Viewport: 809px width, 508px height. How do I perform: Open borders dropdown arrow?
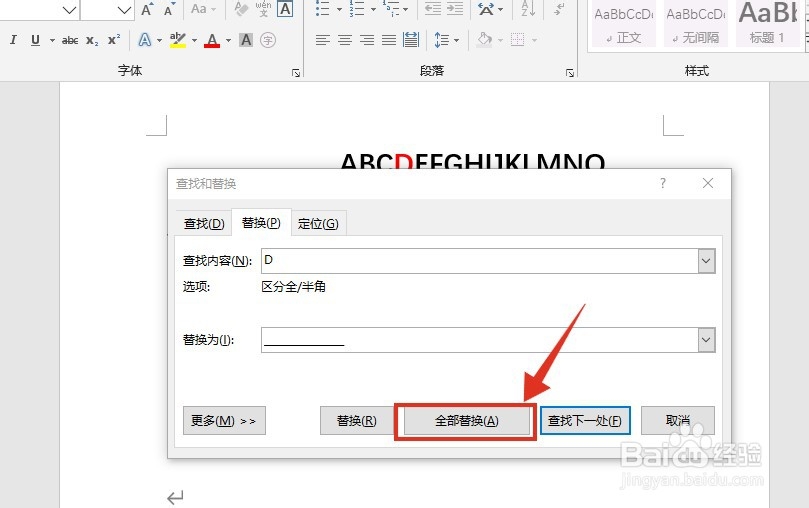(534, 40)
